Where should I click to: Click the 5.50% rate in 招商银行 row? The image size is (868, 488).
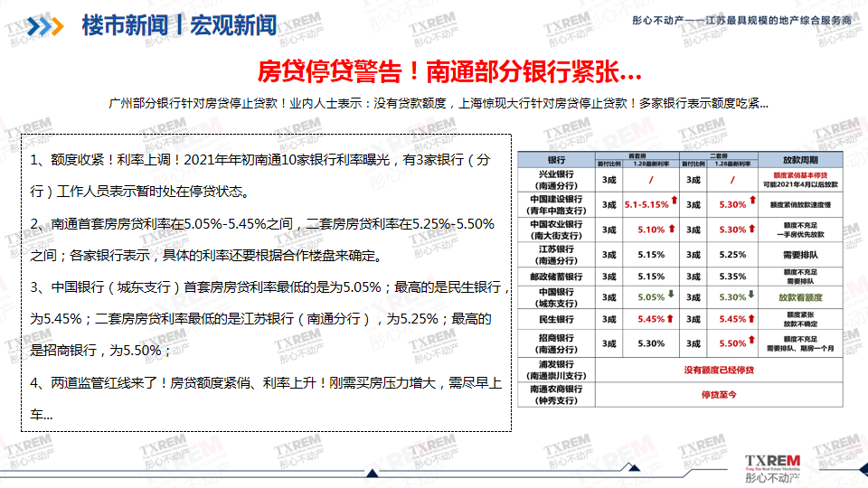(x=732, y=343)
